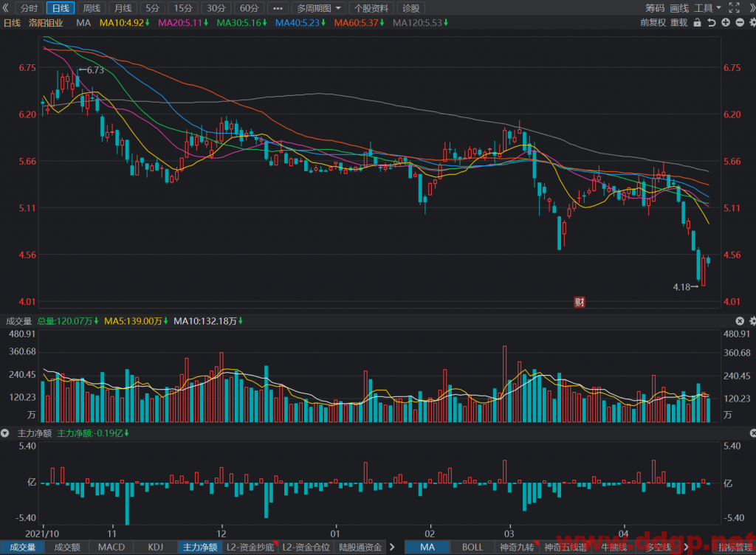
Task: Click the 03 month label on time axis
Action: click(x=509, y=534)
